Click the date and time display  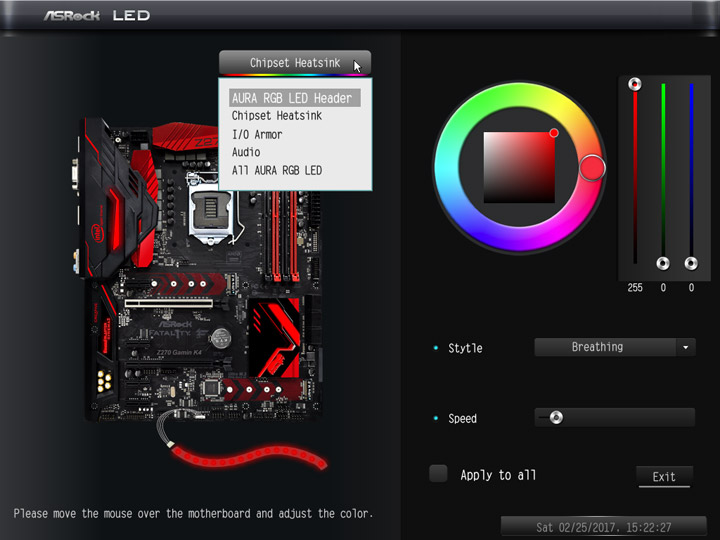click(x=603, y=527)
